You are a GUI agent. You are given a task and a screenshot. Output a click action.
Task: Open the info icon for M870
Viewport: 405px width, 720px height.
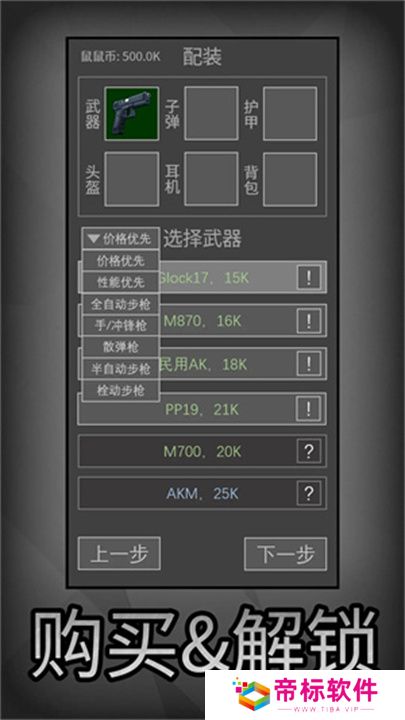pos(309,321)
